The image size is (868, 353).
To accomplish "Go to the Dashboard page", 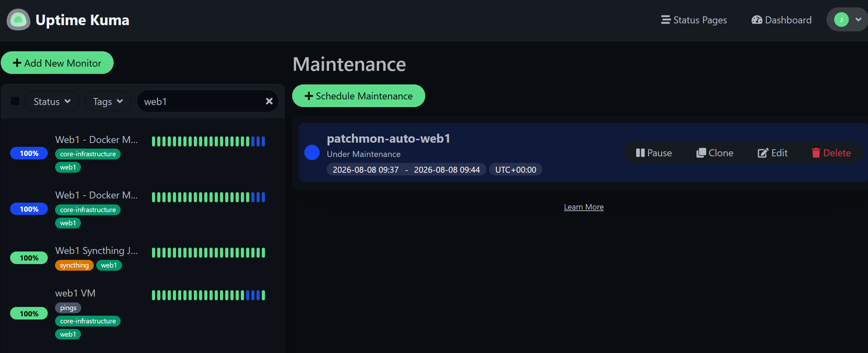I will pyautogui.click(x=781, y=20).
